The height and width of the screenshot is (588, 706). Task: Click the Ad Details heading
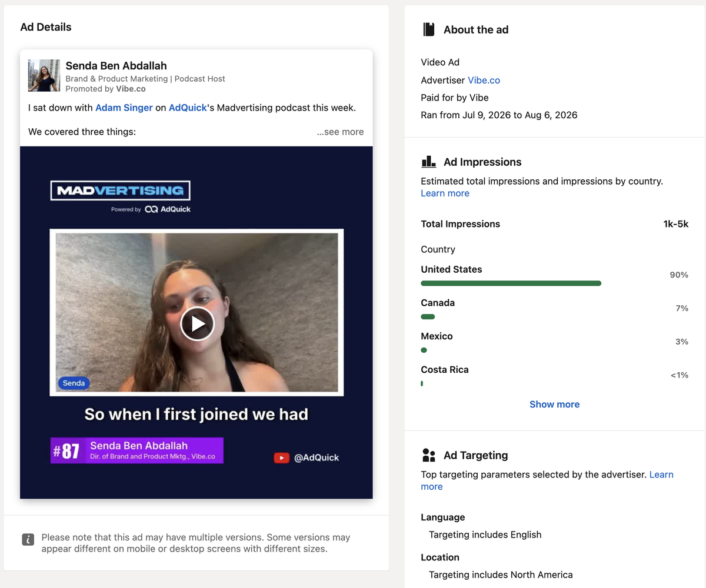pyautogui.click(x=46, y=27)
